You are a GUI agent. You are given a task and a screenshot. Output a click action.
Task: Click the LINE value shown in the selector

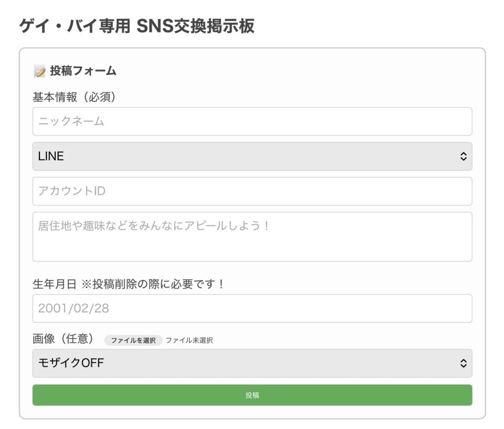pyautogui.click(x=51, y=157)
